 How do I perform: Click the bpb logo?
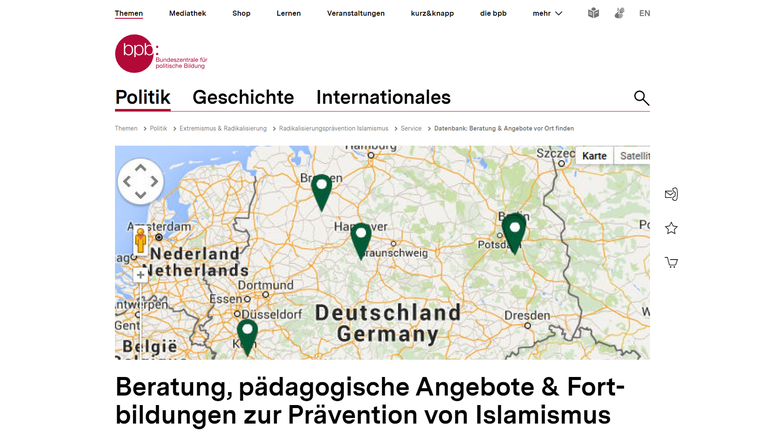[x=161, y=53]
